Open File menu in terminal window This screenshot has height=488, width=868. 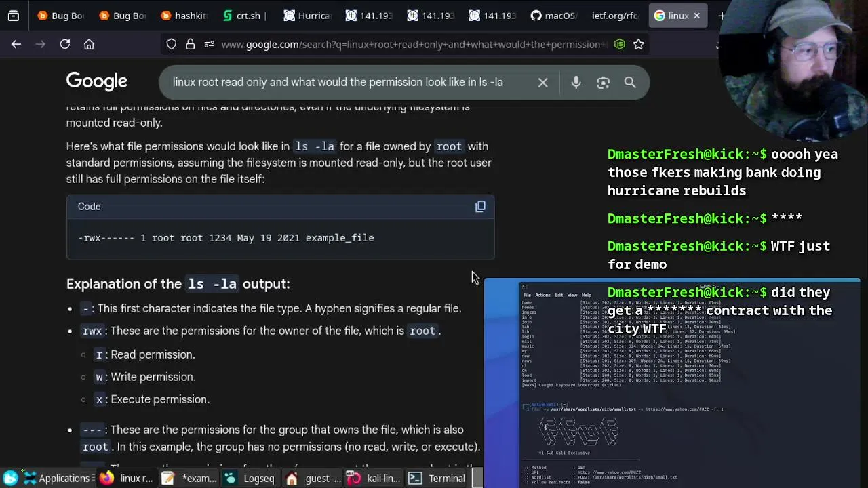click(x=527, y=295)
